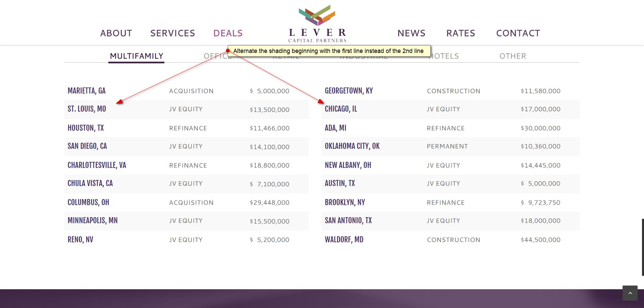The width and height of the screenshot is (644, 308).
Task: Select the Multifamily tab
Action: click(137, 56)
